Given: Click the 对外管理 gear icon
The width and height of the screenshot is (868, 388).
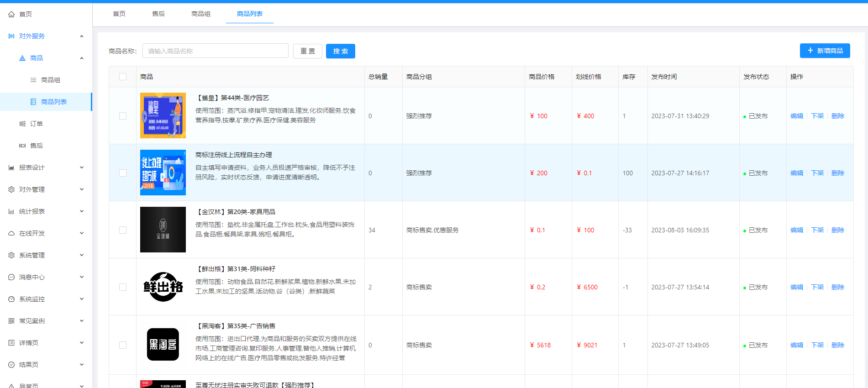Looking at the screenshot, I should tap(11, 189).
